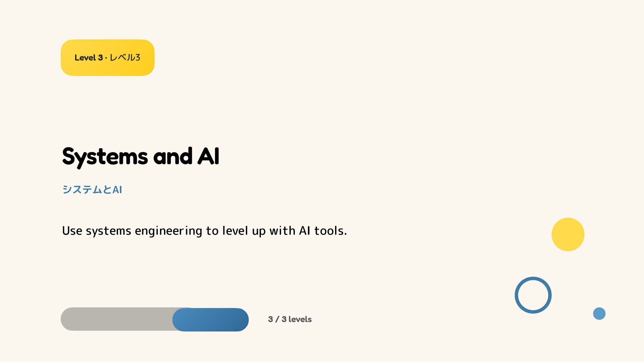Click the rounded right end of the blue progress fill
Viewport: 644px width, 362px height.
[x=240, y=319]
